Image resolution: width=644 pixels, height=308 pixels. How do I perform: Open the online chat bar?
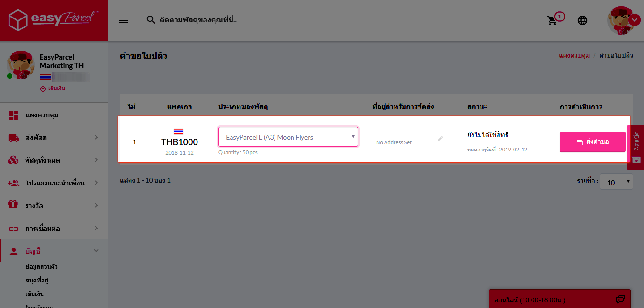(559, 299)
